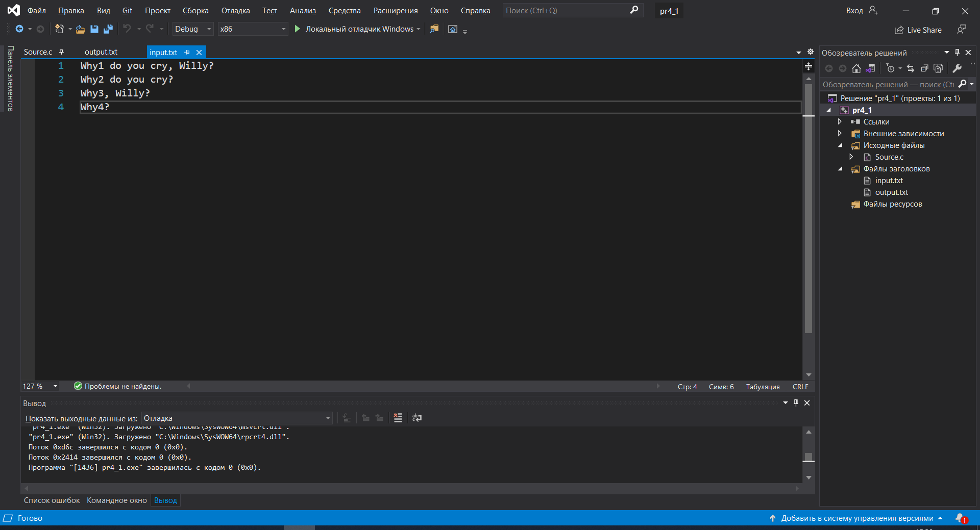
Task: Open the Отладка menu
Action: point(235,11)
